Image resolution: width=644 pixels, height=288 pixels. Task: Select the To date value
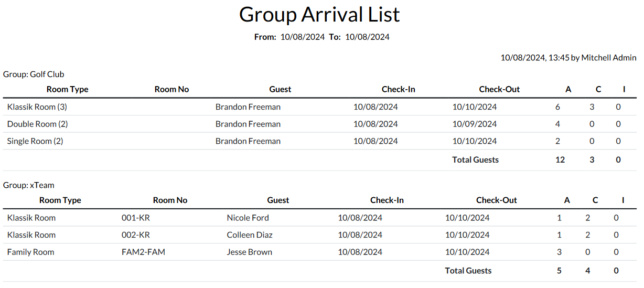pyautogui.click(x=367, y=37)
